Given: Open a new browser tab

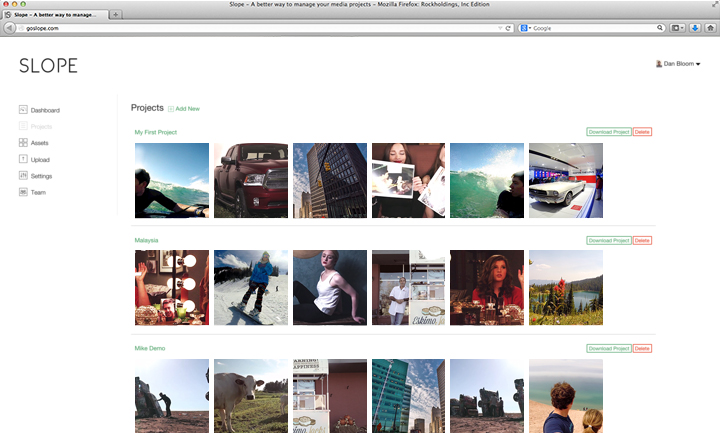Looking at the screenshot, I should click(x=116, y=15).
